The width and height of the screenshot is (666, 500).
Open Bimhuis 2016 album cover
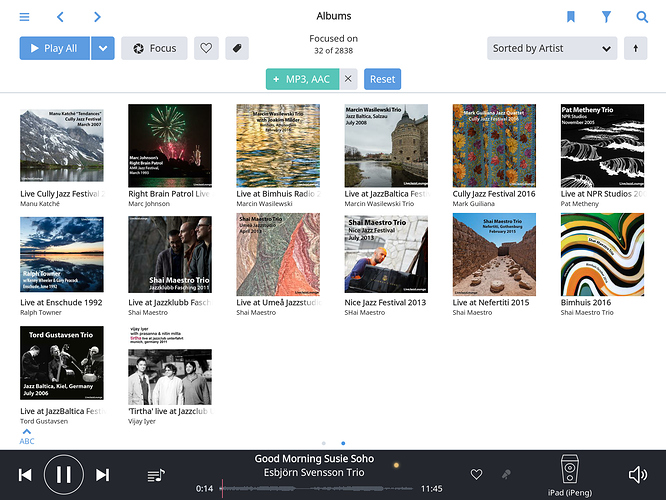pyautogui.click(x=602, y=254)
